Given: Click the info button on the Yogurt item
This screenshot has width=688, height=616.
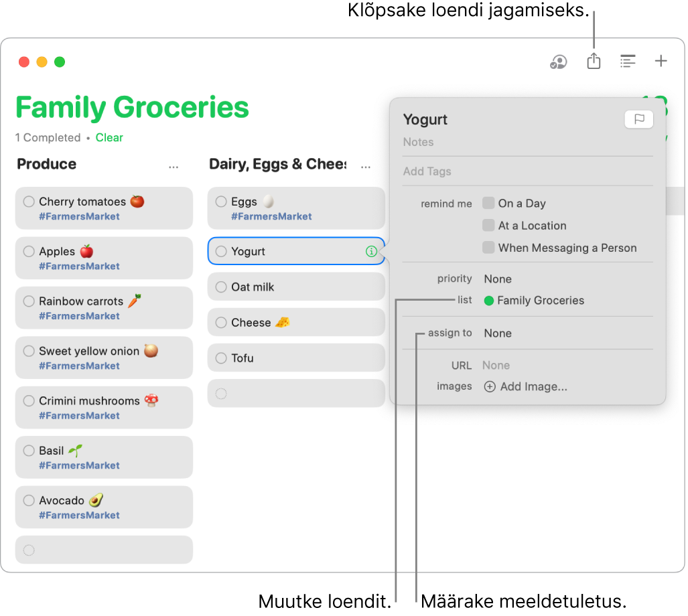Looking at the screenshot, I should (371, 251).
